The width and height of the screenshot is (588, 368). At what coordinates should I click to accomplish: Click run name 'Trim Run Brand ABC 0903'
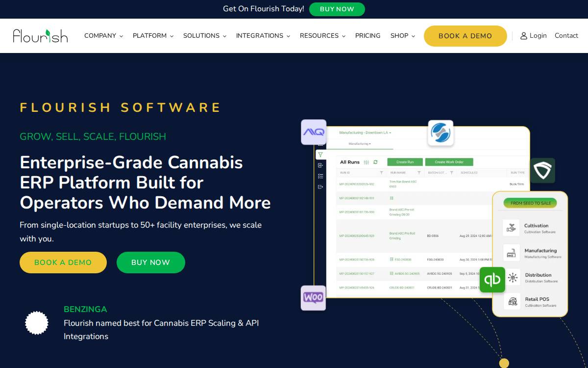[x=403, y=184]
